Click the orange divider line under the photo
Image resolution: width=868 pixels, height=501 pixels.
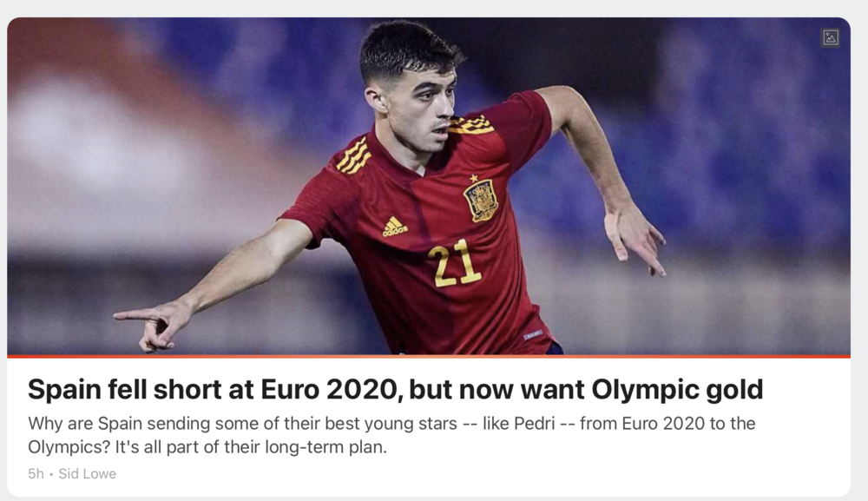429,357
